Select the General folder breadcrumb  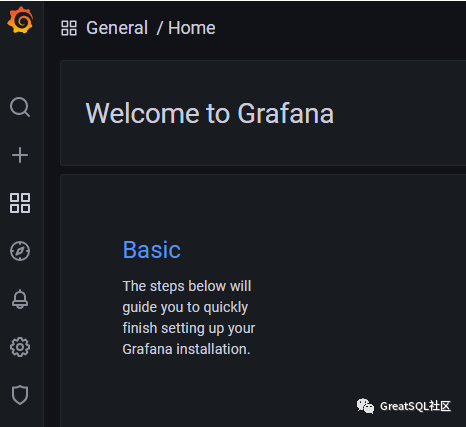[117, 28]
